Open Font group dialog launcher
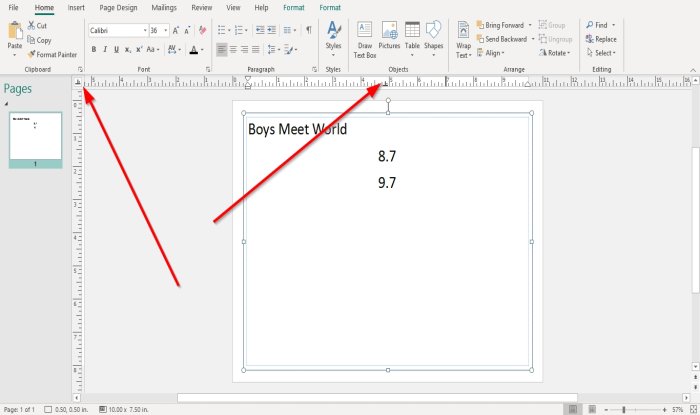Image resolution: width=700 pixels, height=415 pixels. pyautogui.click(x=208, y=70)
